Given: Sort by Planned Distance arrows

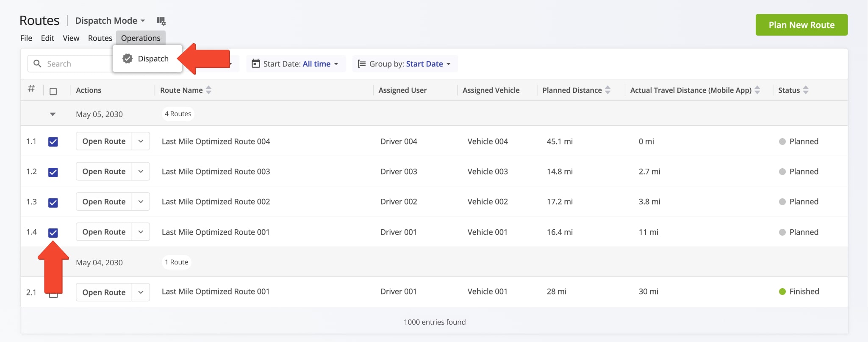Looking at the screenshot, I should pyautogui.click(x=607, y=90).
